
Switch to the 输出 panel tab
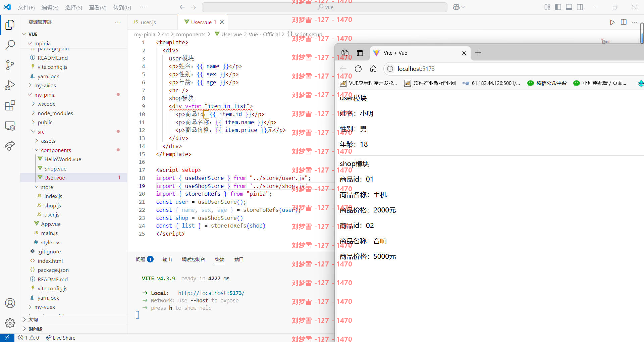(167, 259)
